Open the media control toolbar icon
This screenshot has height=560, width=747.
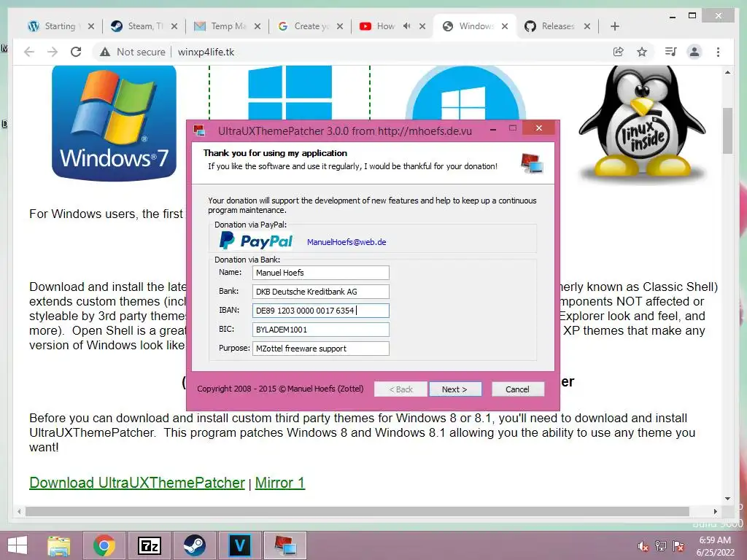click(x=671, y=52)
